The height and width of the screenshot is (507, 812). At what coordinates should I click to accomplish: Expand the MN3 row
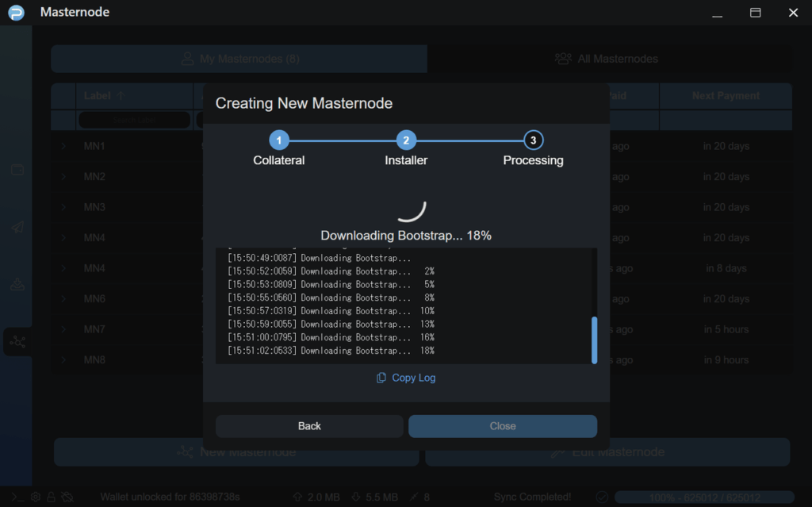click(63, 208)
